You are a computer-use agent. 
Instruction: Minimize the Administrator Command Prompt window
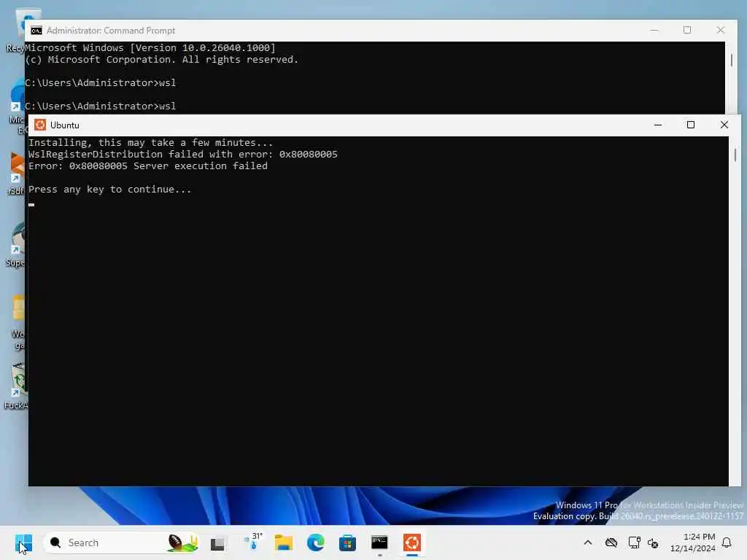[654, 30]
